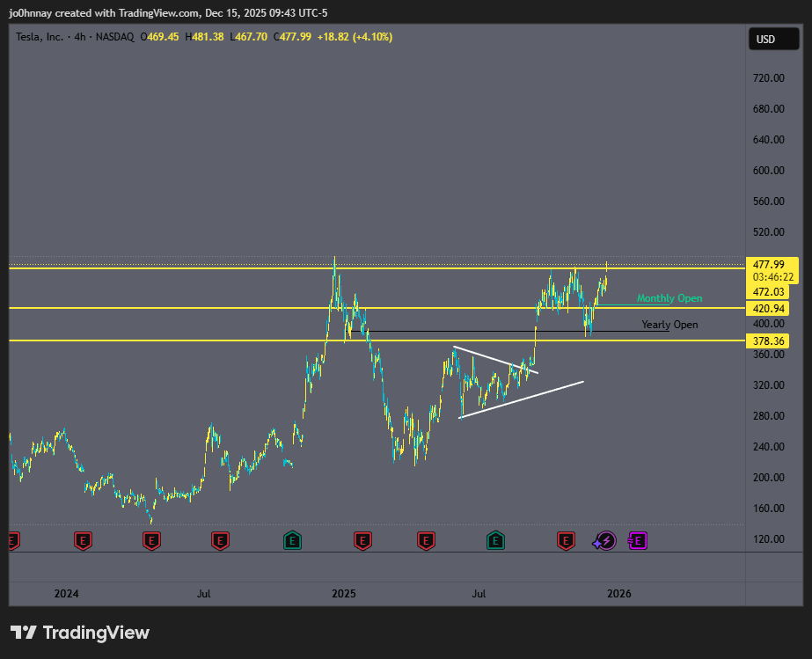
Task: Click the Tesla, Inc. symbol title
Action: pyautogui.click(x=40, y=37)
